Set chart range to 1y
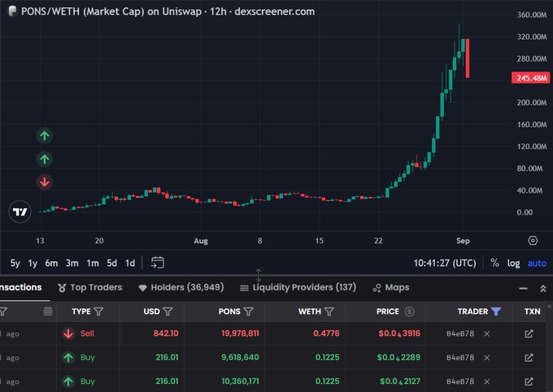 coord(33,264)
